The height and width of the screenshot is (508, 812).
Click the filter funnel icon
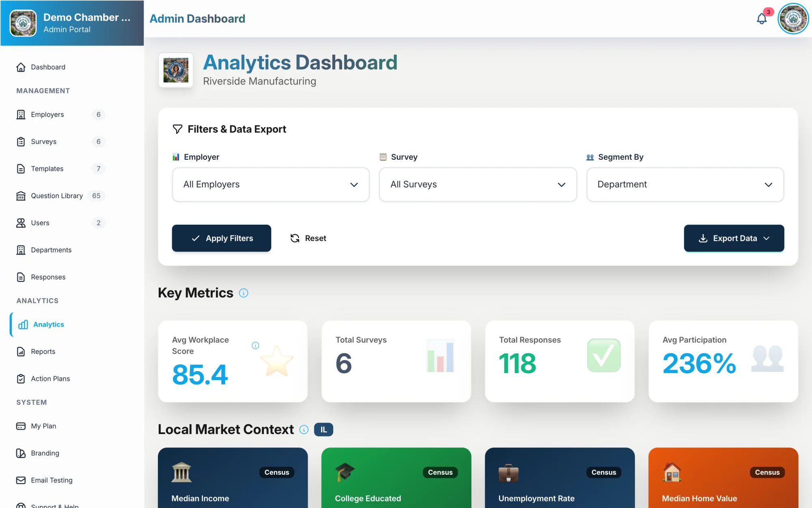[177, 129]
